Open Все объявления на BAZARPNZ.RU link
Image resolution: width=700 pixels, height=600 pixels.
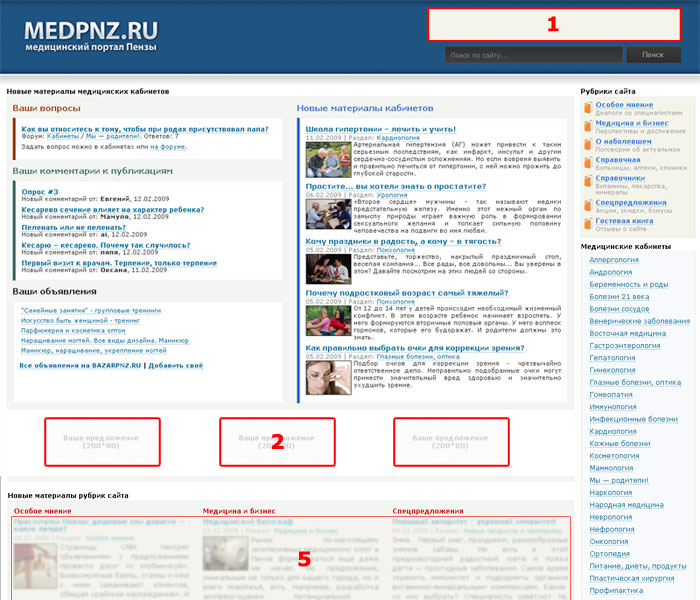point(80,366)
